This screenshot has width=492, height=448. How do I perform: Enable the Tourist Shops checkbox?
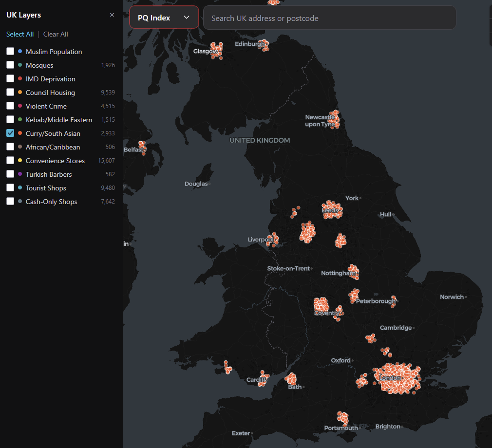[x=10, y=187]
